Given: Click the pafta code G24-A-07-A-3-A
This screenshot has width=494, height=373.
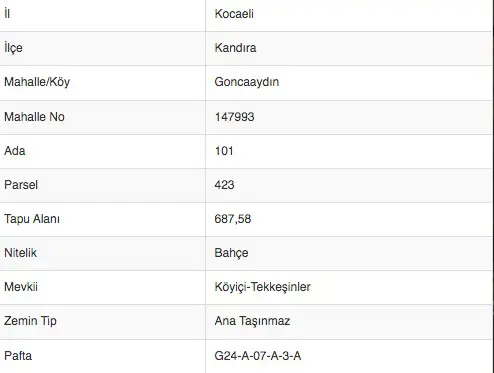Looking at the screenshot, I should [258, 356].
